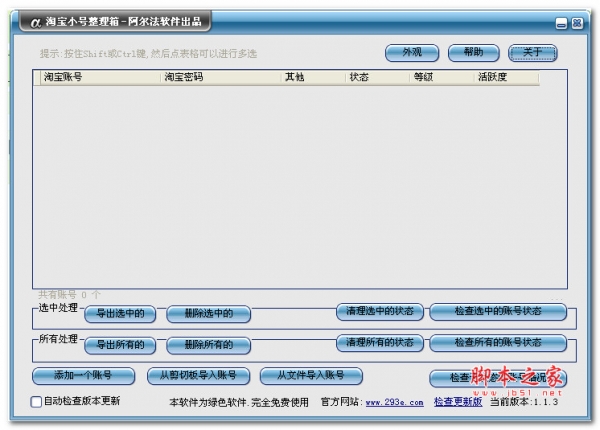Screen dimensions: 600x430
Task: Export all accounts with 导出所有的
Action: tap(120, 345)
